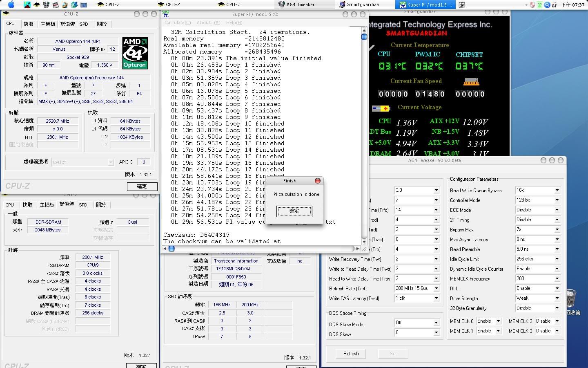Click the red shield tray icon

(532, 5)
